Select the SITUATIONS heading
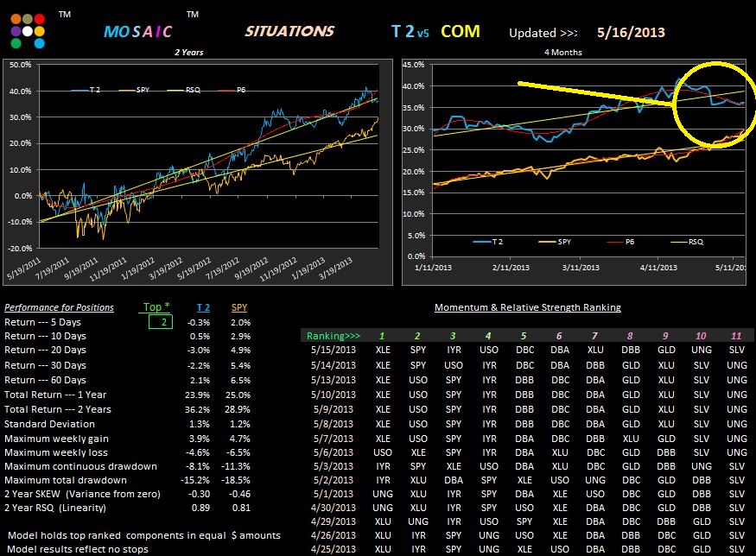The height and width of the screenshot is (556, 756). click(289, 31)
